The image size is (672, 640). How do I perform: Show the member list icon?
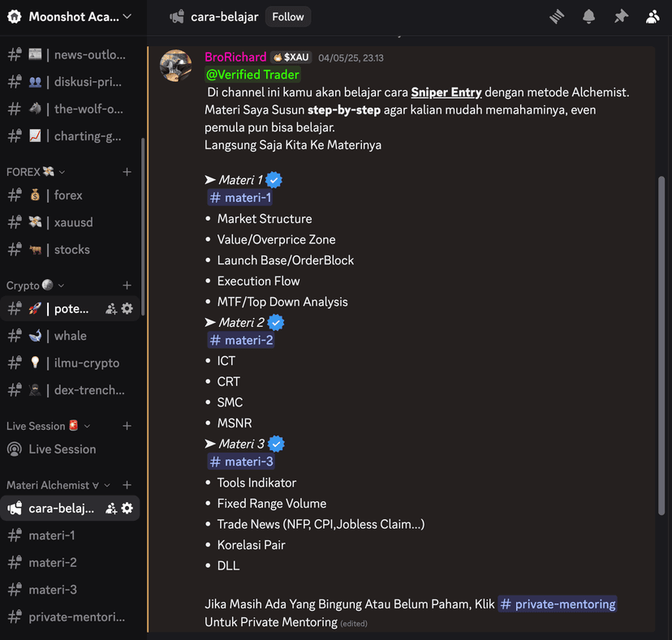coord(653,17)
